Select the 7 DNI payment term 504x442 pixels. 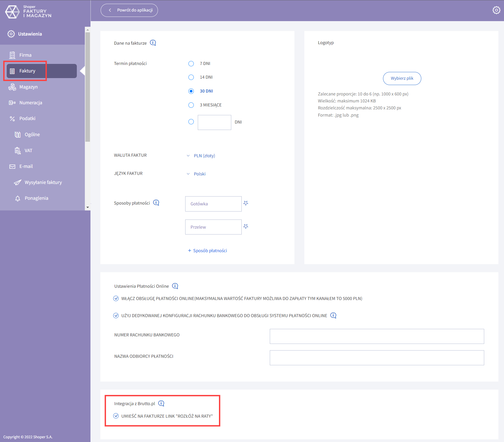[191, 64]
